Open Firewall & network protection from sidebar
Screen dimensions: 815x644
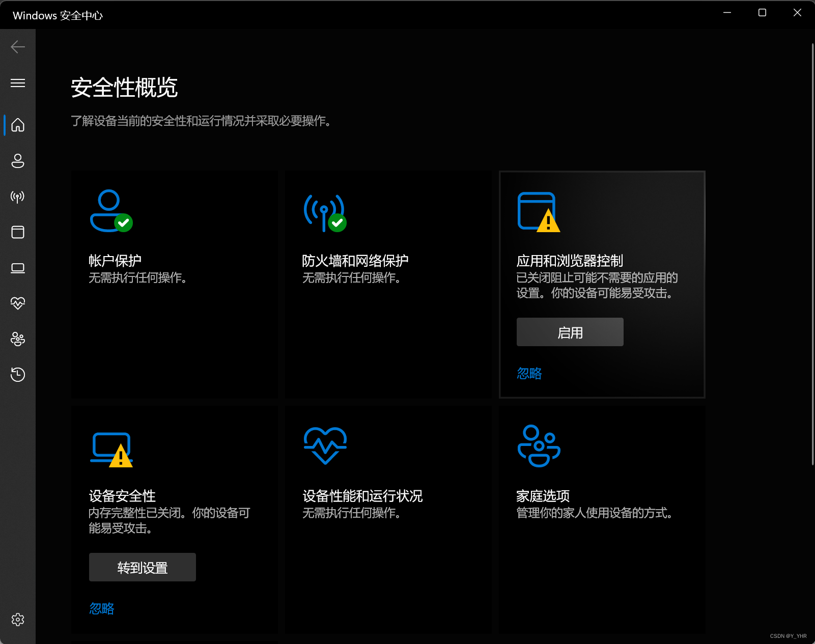[18, 197]
